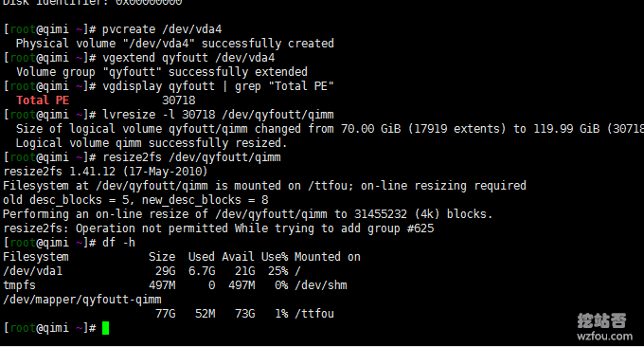The width and height of the screenshot is (644, 347).
Task: Click the value 30718 after Total PE
Action: pyautogui.click(x=179, y=100)
